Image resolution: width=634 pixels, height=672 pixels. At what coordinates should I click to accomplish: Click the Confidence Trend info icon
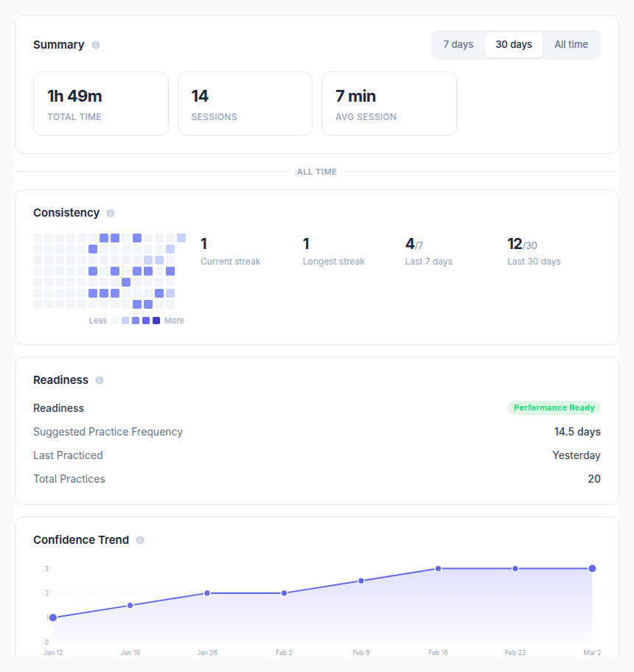(139, 539)
